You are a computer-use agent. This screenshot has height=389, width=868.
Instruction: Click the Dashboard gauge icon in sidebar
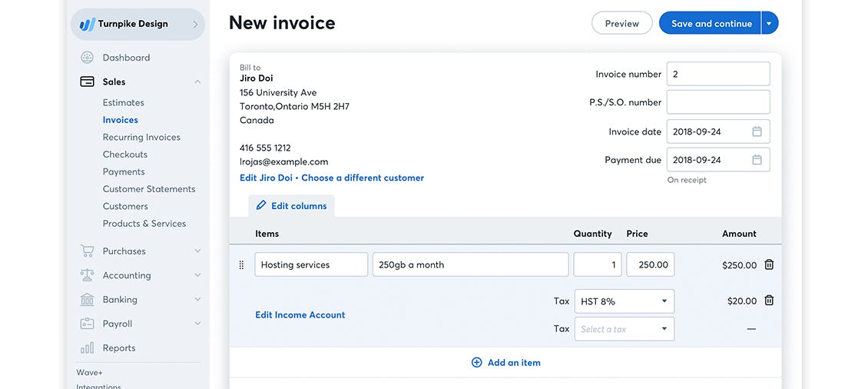(x=87, y=58)
